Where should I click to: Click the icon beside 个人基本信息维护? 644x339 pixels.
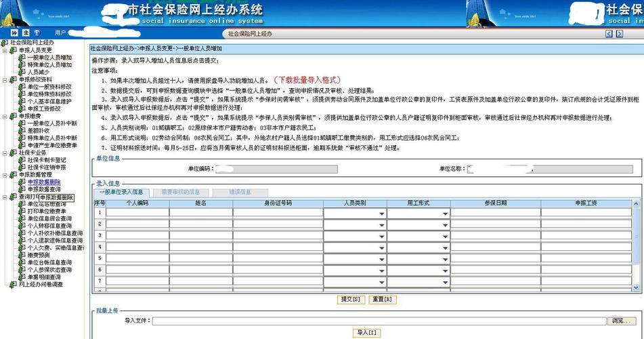point(22,101)
